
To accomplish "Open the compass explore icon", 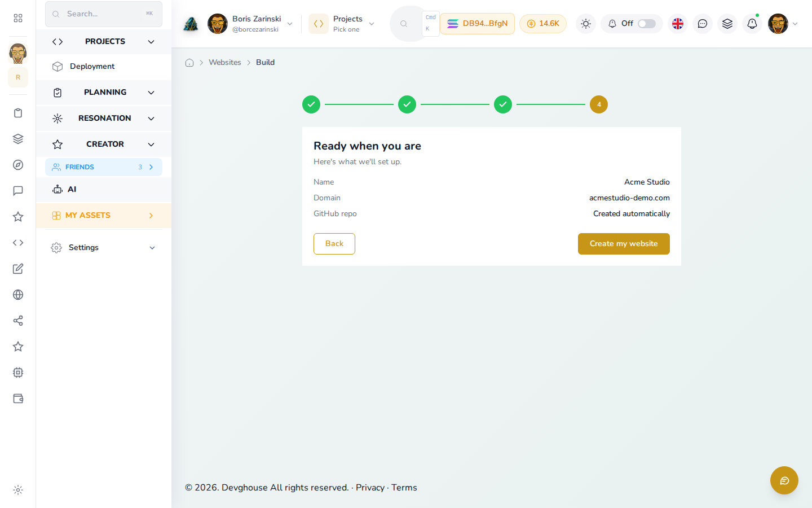I will pos(18,165).
